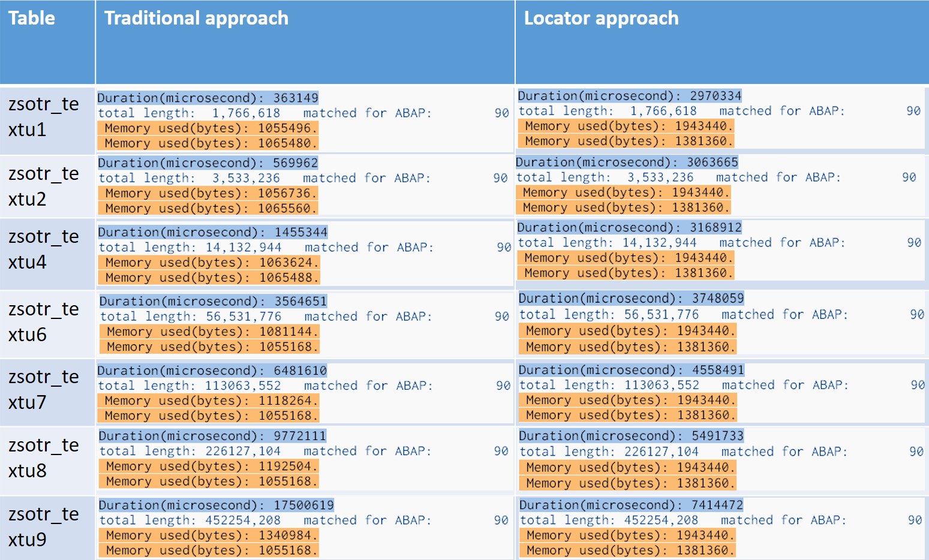Image resolution: width=929 pixels, height=560 pixels.
Task: Select the zsotr_textu1 table name cell
Action: (47, 120)
